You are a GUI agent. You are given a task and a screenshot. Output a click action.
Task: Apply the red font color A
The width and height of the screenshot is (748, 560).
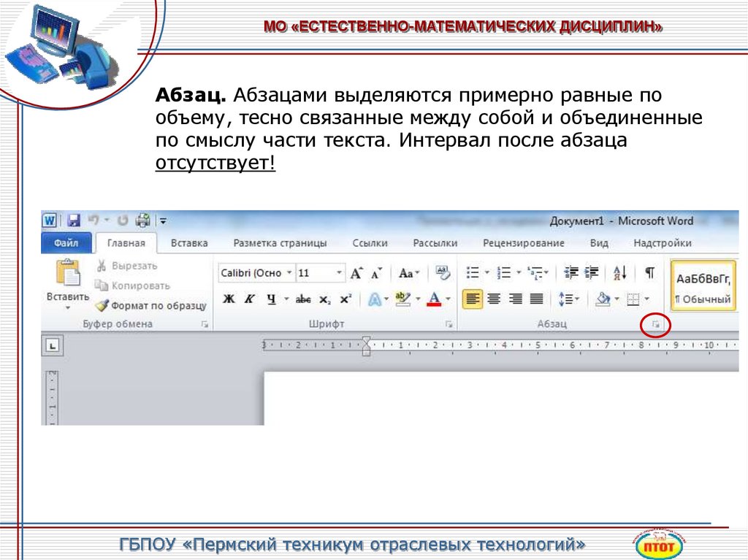(434, 299)
